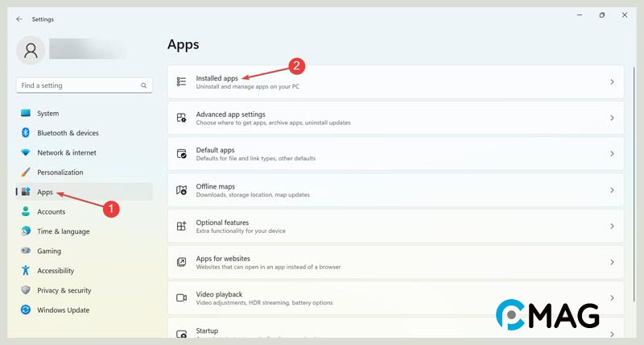The height and width of the screenshot is (345, 644).
Task: Go to Personalization settings
Action: click(x=60, y=172)
